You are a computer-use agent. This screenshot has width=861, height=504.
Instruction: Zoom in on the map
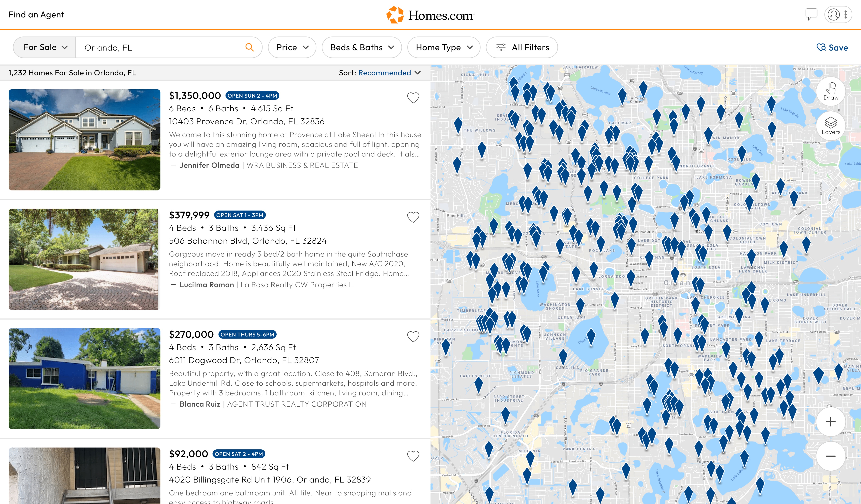[x=831, y=422]
